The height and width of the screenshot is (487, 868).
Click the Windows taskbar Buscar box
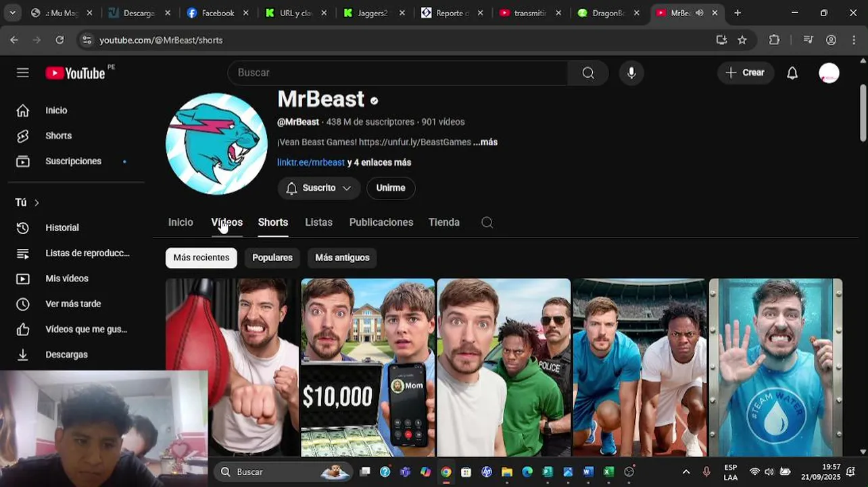284,471
